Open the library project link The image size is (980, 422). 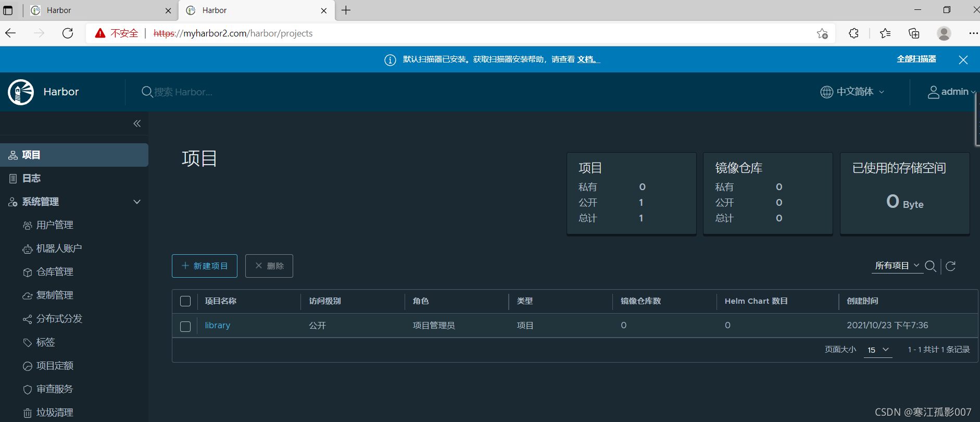tap(218, 325)
